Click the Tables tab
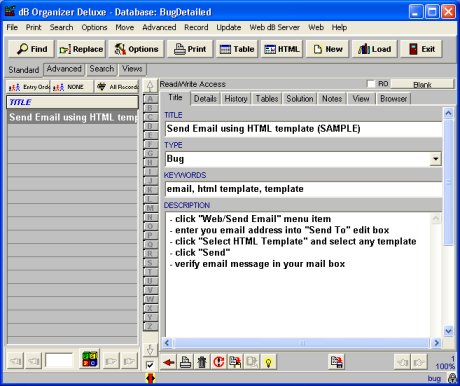The width and height of the screenshot is (460, 386). click(267, 99)
